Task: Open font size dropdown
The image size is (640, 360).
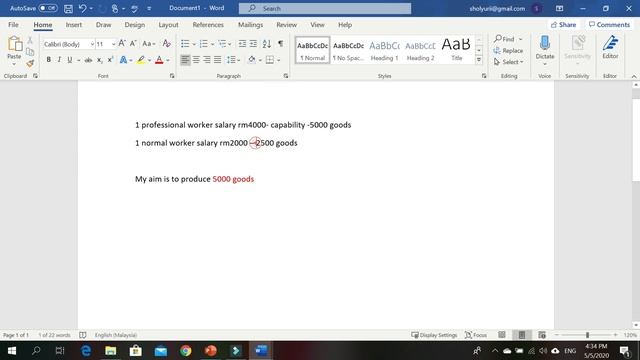Action: point(113,44)
